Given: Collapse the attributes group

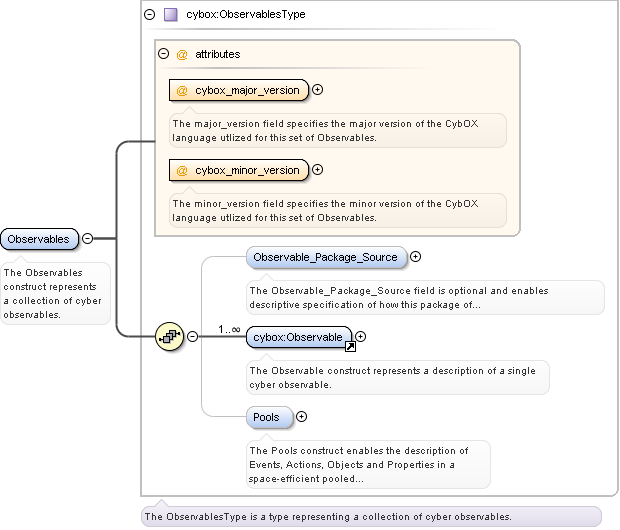Looking at the screenshot, I should (163, 54).
